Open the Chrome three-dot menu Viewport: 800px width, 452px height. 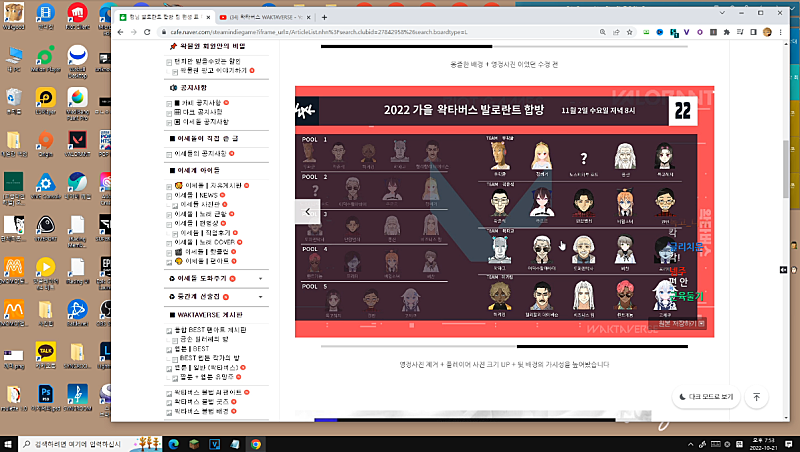(x=780, y=32)
